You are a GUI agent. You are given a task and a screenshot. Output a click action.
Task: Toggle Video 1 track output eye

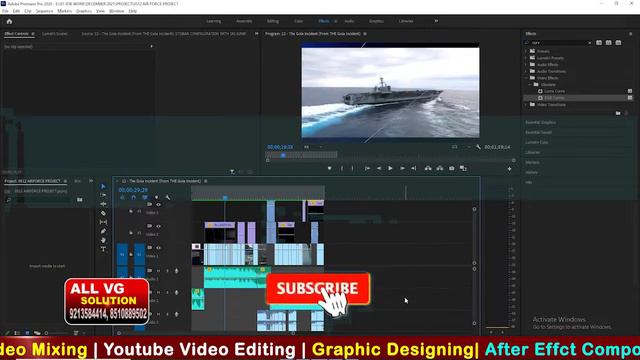(158, 248)
